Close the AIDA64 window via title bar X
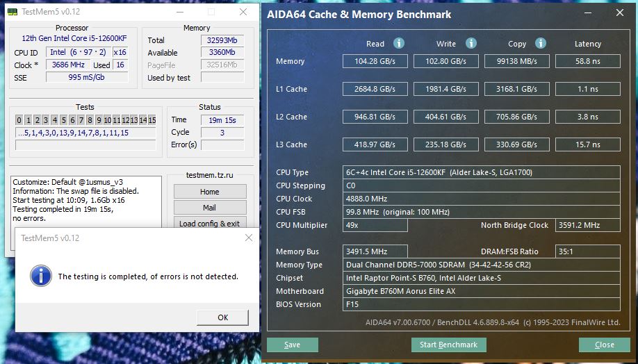The height and width of the screenshot is (364, 638). pos(620,13)
